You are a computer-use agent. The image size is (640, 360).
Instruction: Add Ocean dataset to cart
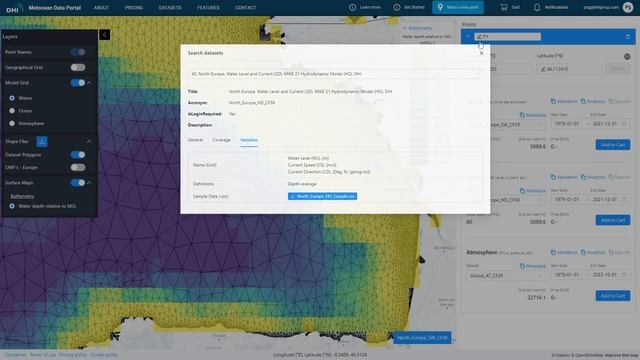[x=613, y=220]
